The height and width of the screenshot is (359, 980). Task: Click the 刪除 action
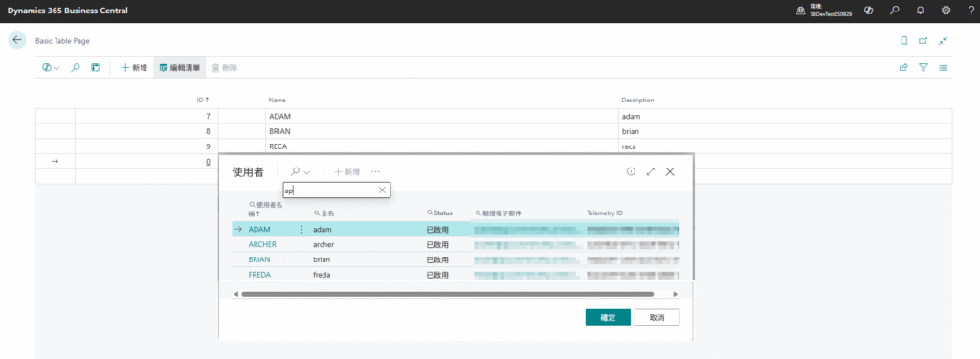pos(224,68)
